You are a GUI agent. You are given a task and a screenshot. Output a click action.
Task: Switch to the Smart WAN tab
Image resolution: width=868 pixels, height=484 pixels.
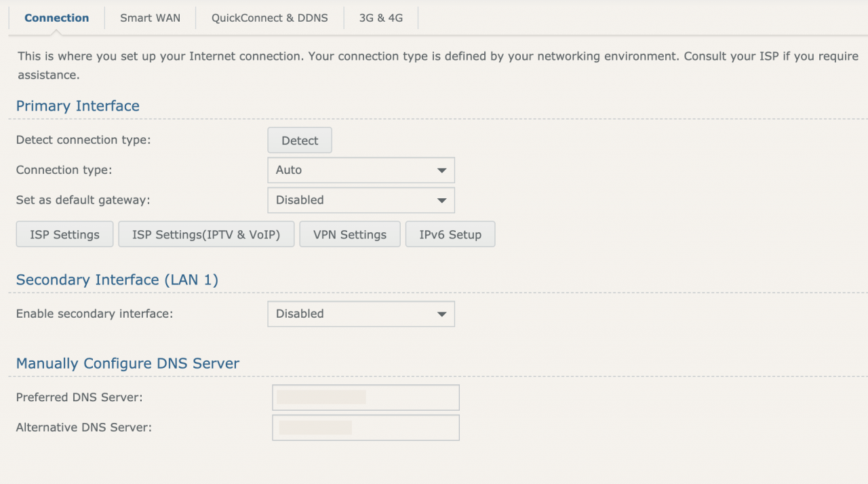pos(150,18)
